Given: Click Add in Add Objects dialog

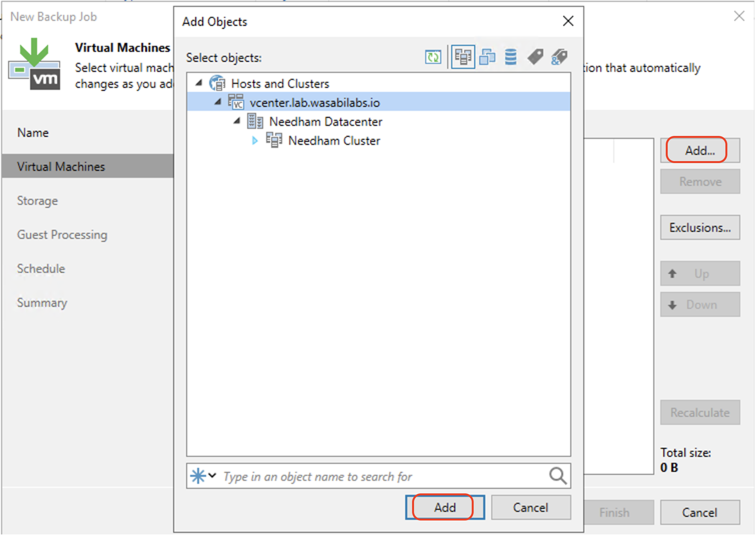Looking at the screenshot, I should (445, 508).
